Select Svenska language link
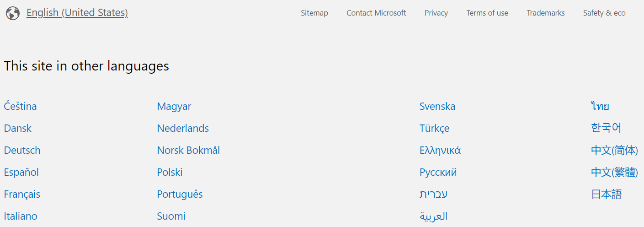The height and width of the screenshot is (227, 644). (437, 106)
